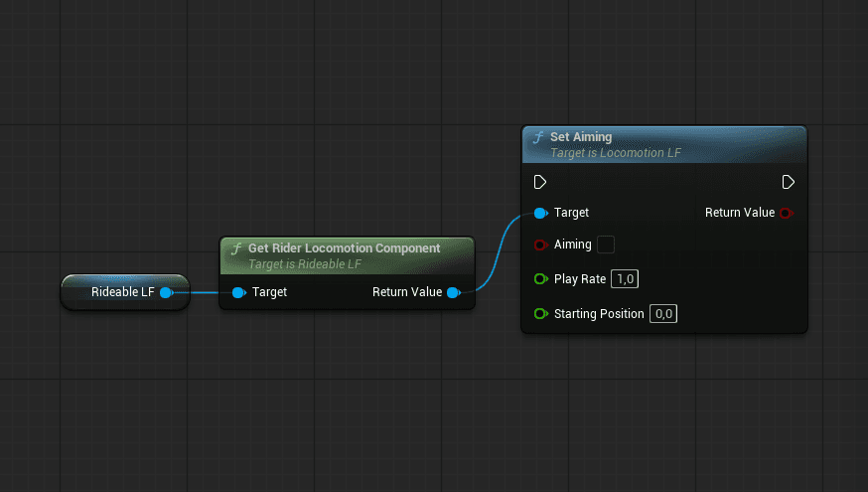Click the Aiming label on Set Aiming
This screenshot has height=492, width=868.
click(x=573, y=245)
